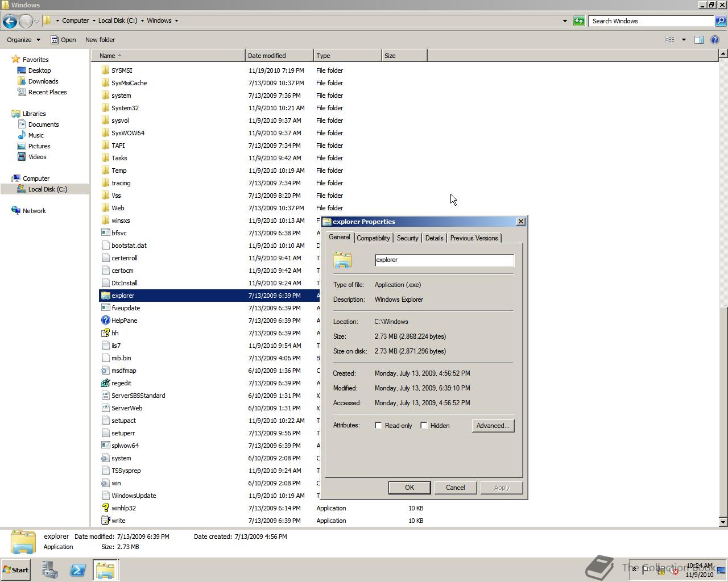Select the ServerSBSStandard file row
Viewport: 728px width, 582px height.
pyautogui.click(x=209, y=396)
